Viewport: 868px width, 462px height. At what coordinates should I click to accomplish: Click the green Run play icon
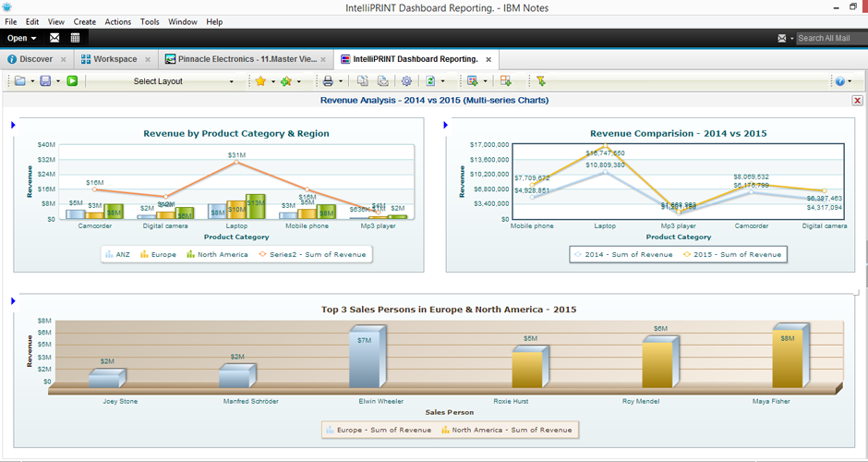(x=72, y=81)
